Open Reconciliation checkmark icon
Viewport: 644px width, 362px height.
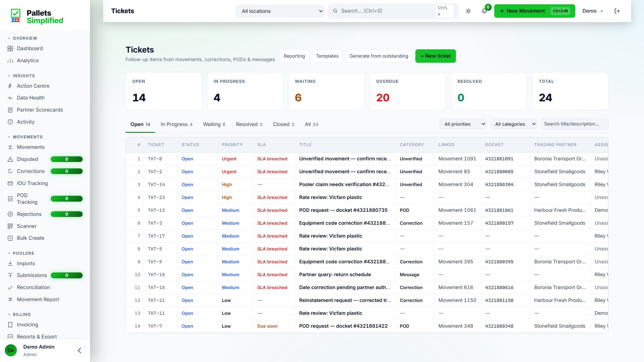[x=10, y=288]
